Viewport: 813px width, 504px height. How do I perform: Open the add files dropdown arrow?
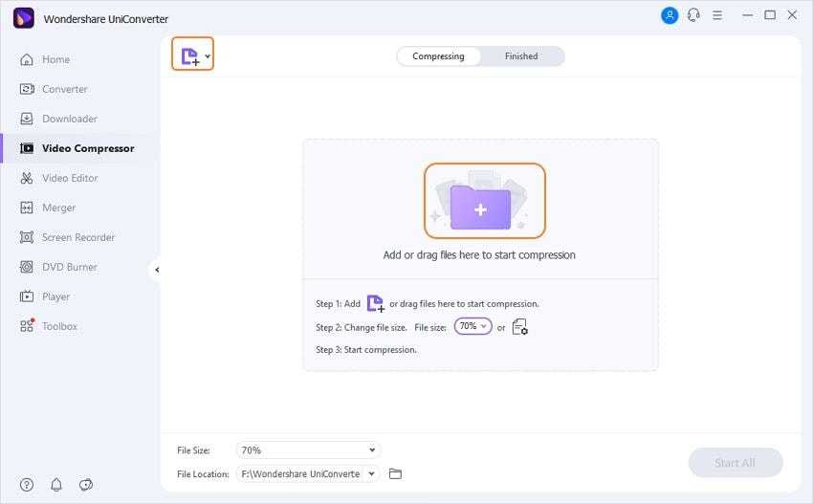coord(209,56)
